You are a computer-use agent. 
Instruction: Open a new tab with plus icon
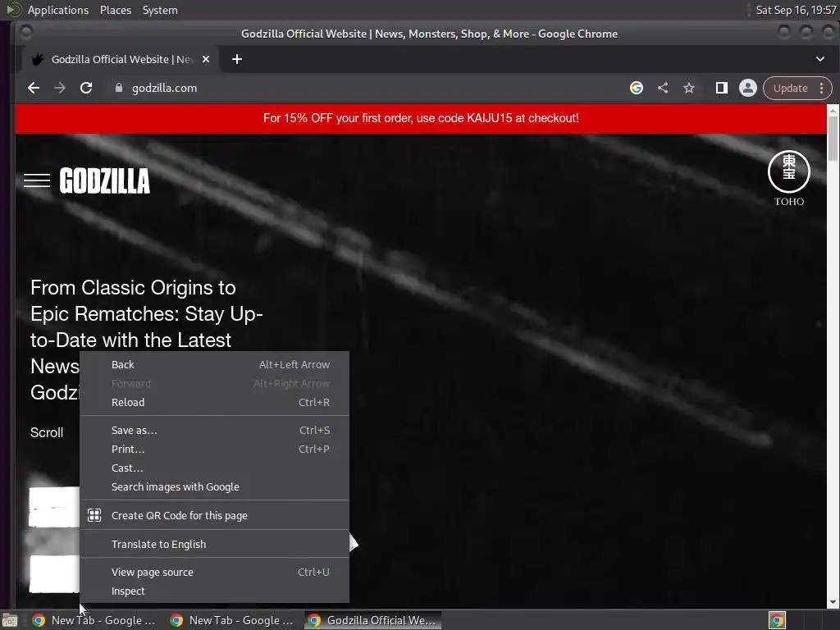237,59
